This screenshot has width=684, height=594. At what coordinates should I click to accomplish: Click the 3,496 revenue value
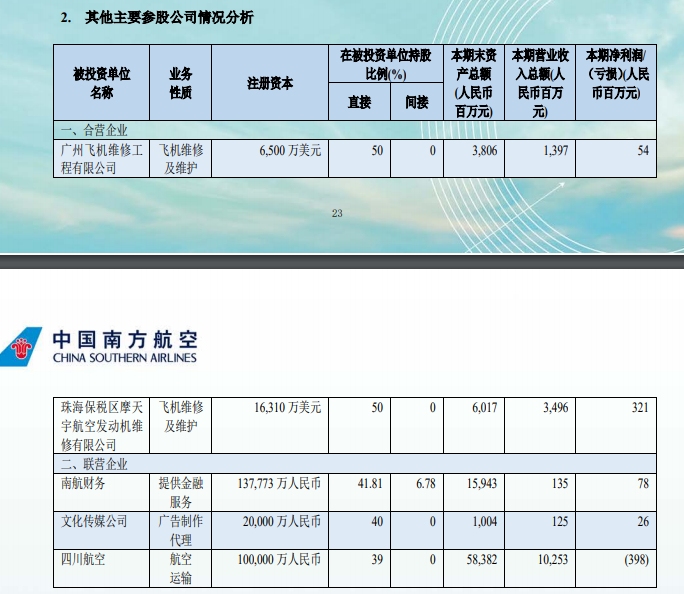click(556, 407)
